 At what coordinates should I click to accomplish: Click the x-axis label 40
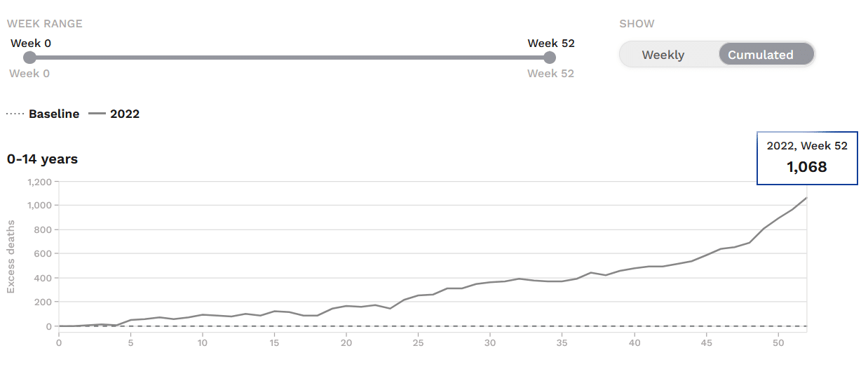[x=634, y=343]
